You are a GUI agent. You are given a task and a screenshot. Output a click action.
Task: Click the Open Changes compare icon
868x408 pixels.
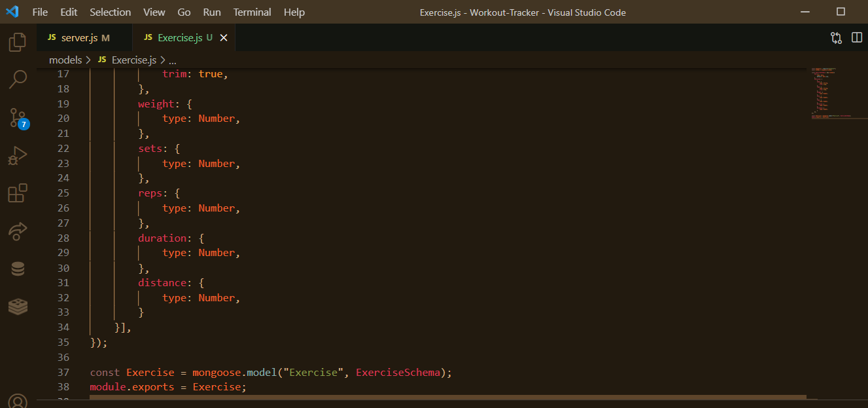tap(836, 38)
